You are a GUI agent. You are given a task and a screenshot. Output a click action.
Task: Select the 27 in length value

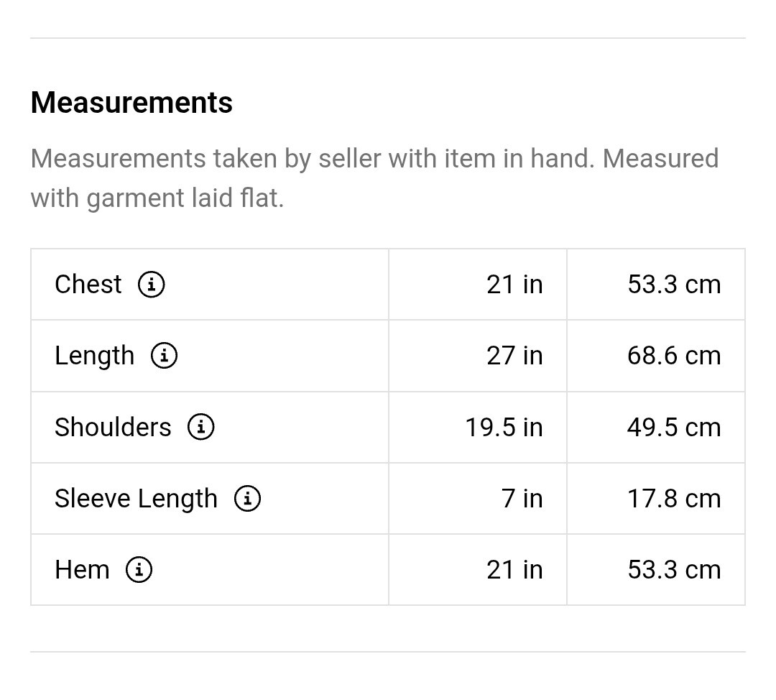coord(514,356)
